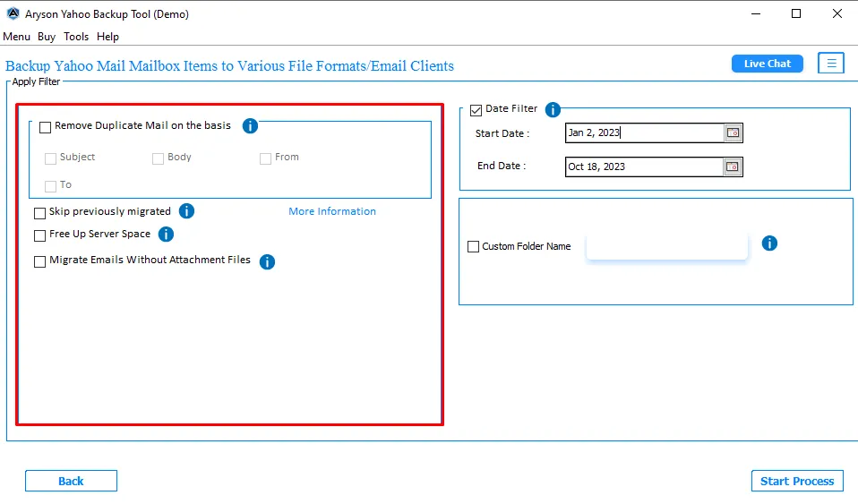The width and height of the screenshot is (858, 504).
Task: Enable Skip previously migrated option
Action: point(40,213)
